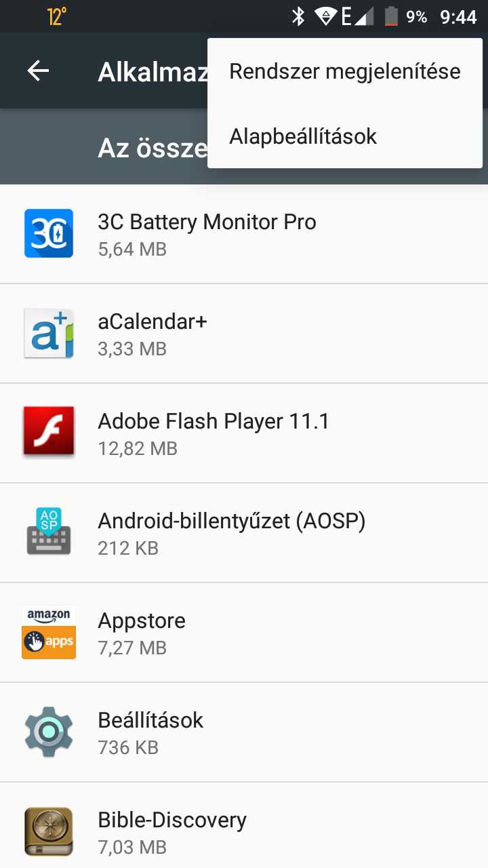
Task: Open the 3C Battery Monitor Pro icon
Action: click(x=49, y=233)
